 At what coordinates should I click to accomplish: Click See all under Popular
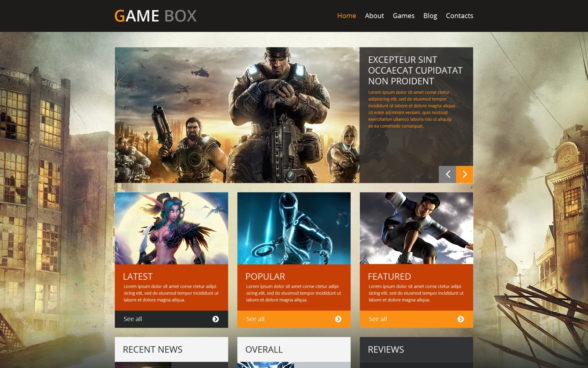point(255,319)
